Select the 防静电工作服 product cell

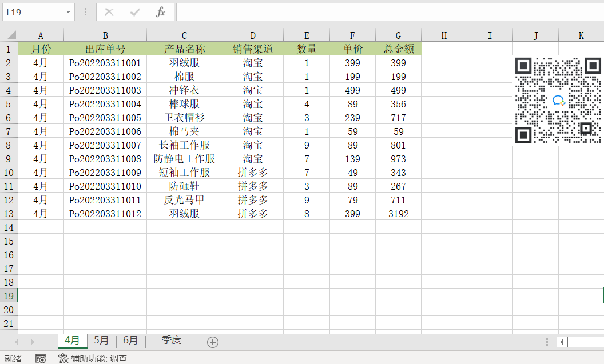pos(185,159)
